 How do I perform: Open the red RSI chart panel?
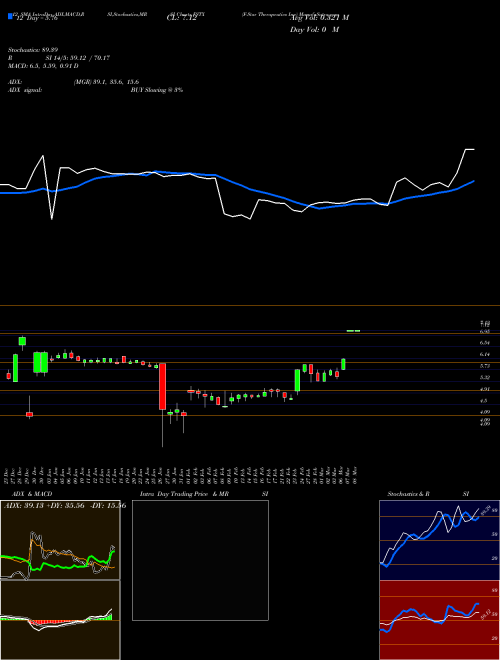point(439,620)
